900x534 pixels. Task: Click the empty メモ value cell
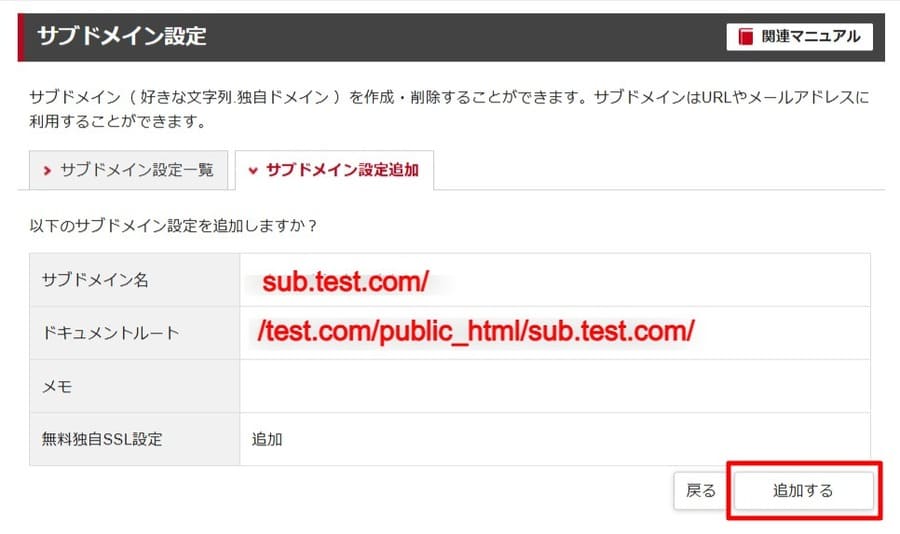[554, 386]
